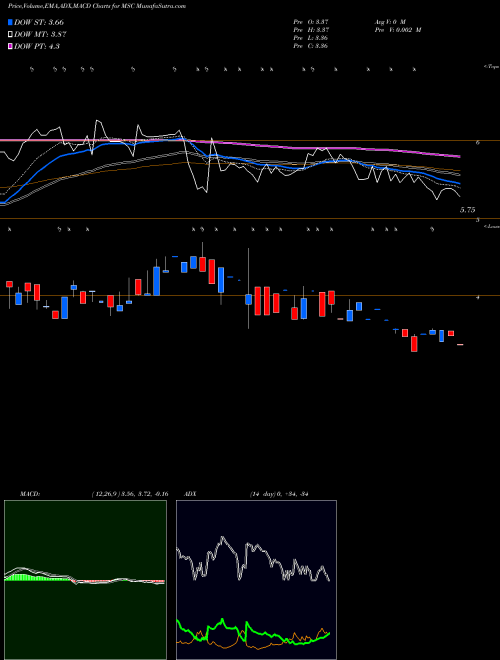Select the 'DOW PT: 4.3' legend text

coord(37,47)
